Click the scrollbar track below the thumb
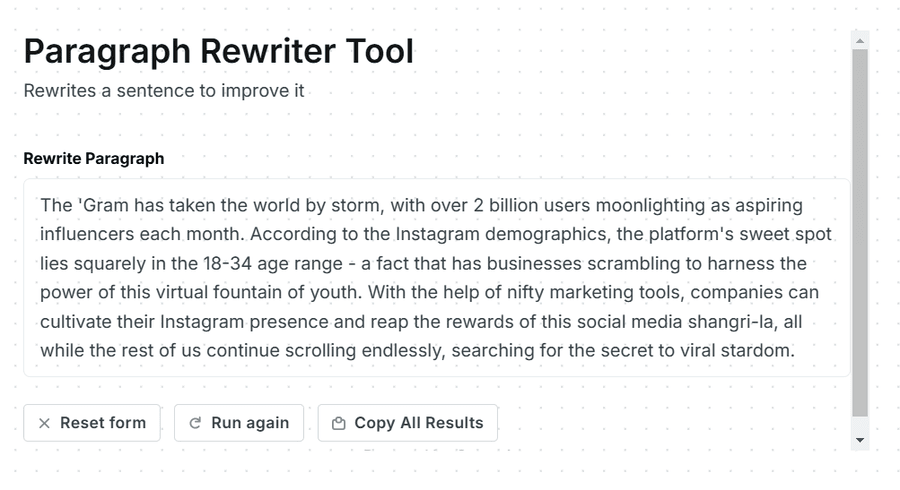This screenshot has width=900, height=490. pyautogui.click(x=860, y=424)
